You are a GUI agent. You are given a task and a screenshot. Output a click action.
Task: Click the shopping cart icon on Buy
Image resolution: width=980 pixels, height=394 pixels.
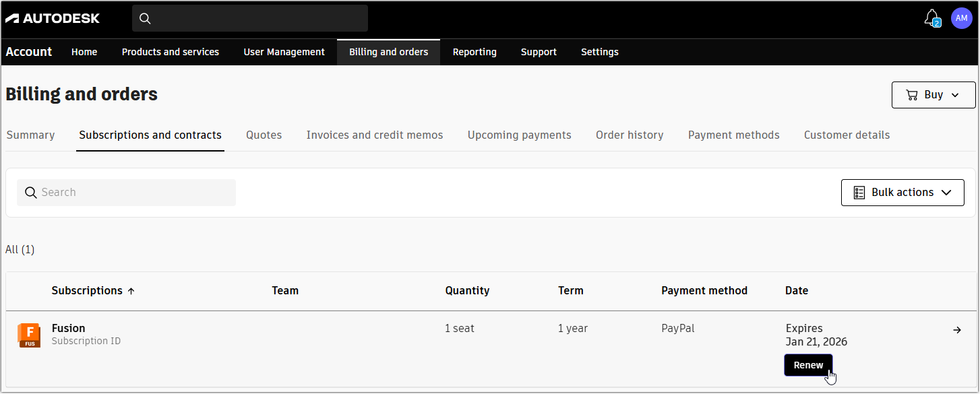click(x=912, y=95)
